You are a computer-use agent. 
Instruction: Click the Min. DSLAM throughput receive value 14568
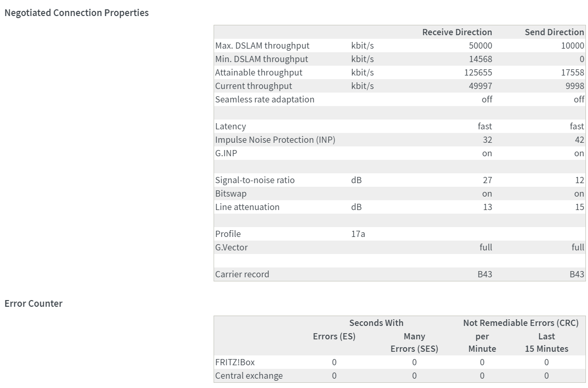pyautogui.click(x=480, y=59)
